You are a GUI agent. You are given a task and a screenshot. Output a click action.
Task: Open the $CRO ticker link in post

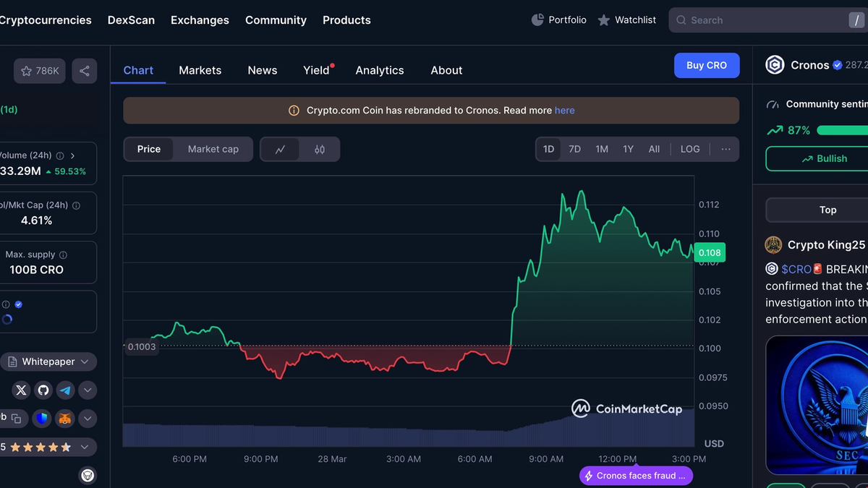(796, 269)
